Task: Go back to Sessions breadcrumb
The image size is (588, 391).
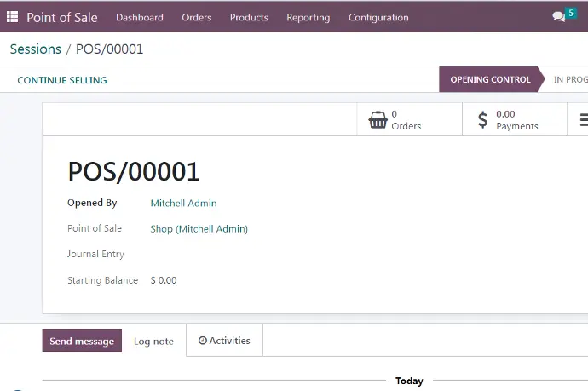Action: coord(35,49)
